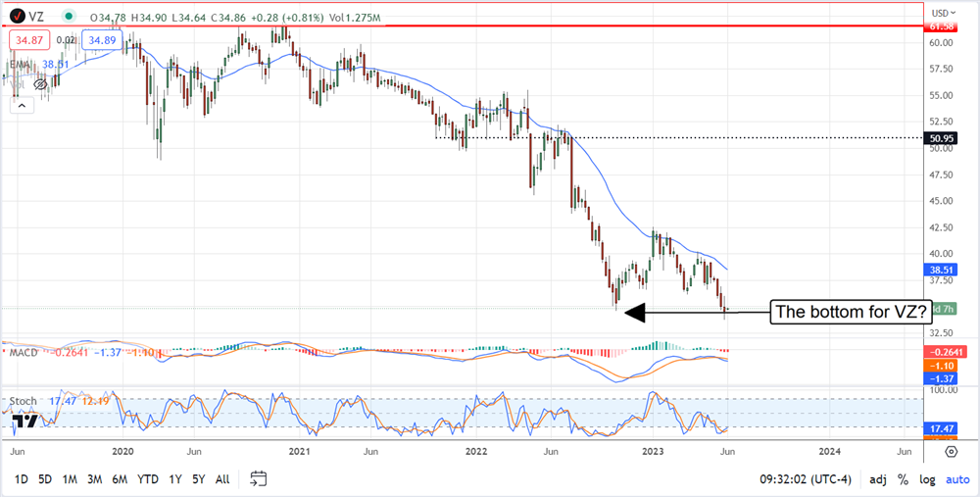980x497 pixels.
Task: Toggle log scale
Action: pos(927,479)
